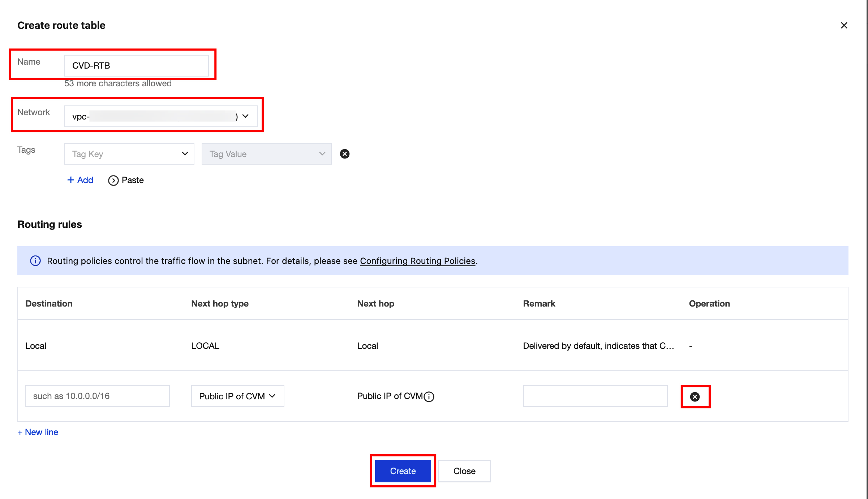Image resolution: width=868 pixels, height=499 pixels.
Task: Click the Remark input field
Action: (595, 396)
